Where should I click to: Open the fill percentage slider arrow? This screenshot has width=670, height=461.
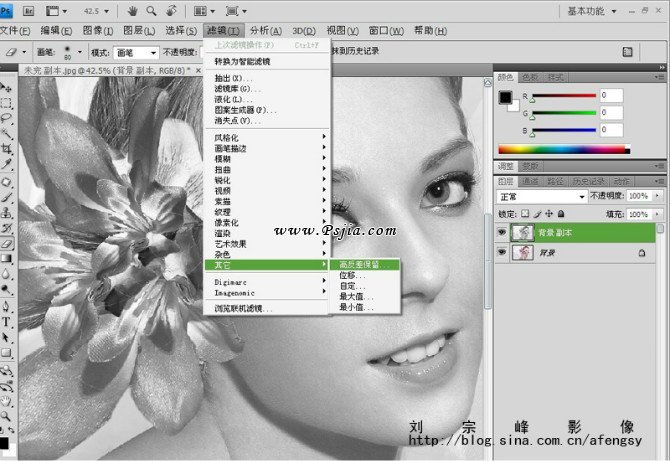(x=657, y=214)
